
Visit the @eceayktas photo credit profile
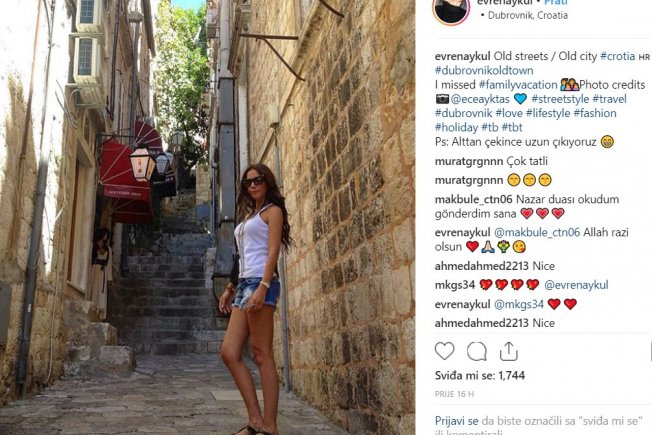tap(480, 99)
